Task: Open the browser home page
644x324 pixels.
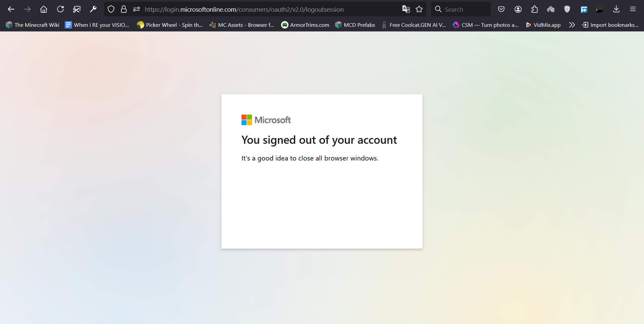Action: (44, 9)
